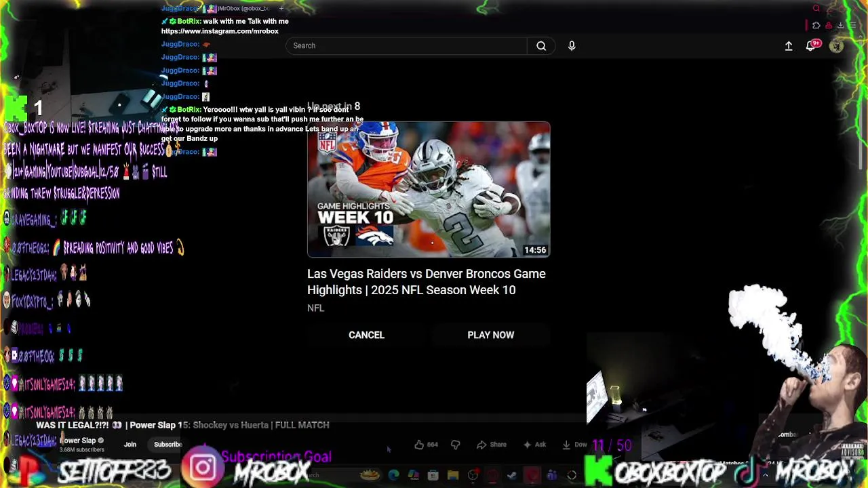
Task: Click the Ask sparkle button
Action: [534, 445]
